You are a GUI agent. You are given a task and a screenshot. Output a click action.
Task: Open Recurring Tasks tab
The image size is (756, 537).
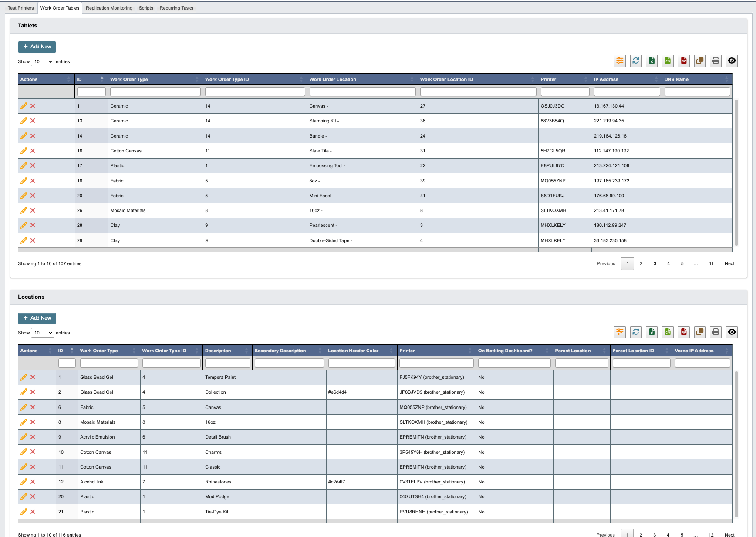coord(176,8)
